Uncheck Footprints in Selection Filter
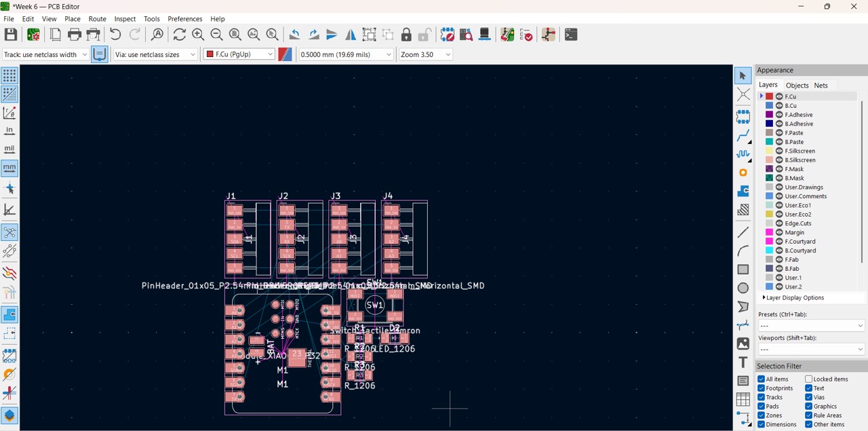This screenshot has width=868, height=431. (762, 388)
